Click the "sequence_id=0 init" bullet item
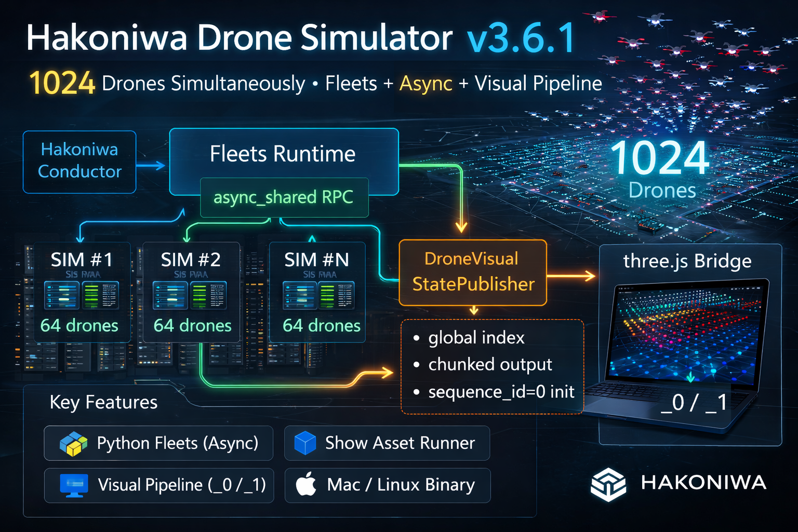798x532 pixels. pyautogui.click(x=501, y=392)
